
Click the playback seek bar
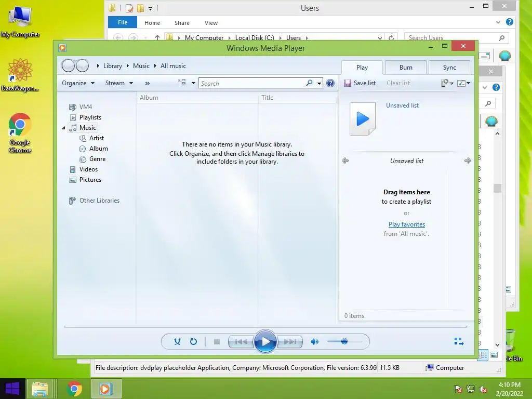coord(265,326)
